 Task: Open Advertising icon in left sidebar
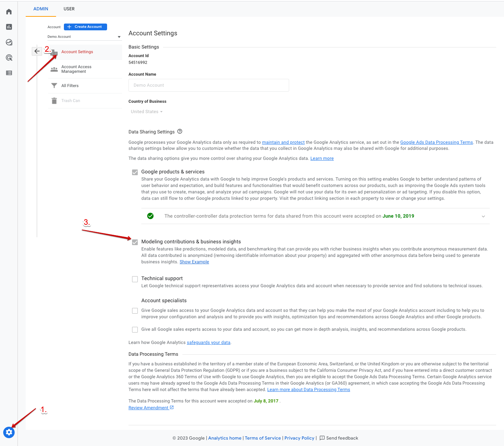[x=9, y=57]
